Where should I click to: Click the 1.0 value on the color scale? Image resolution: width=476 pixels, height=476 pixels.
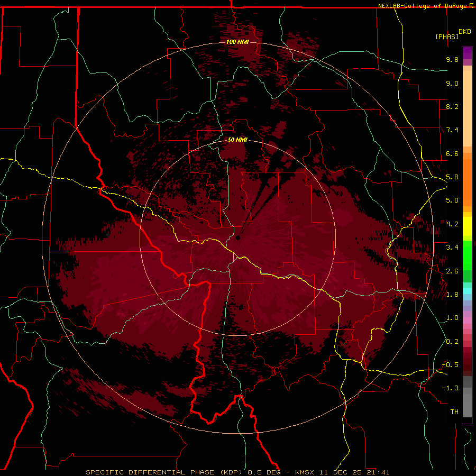click(x=452, y=318)
